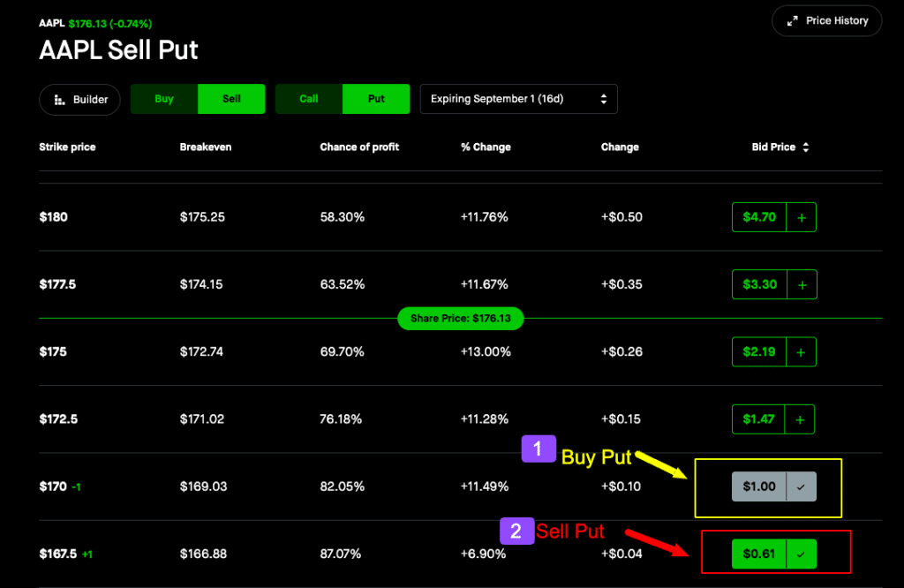
Task: Click the $4.70 bid price button
Action: (758, 217)
